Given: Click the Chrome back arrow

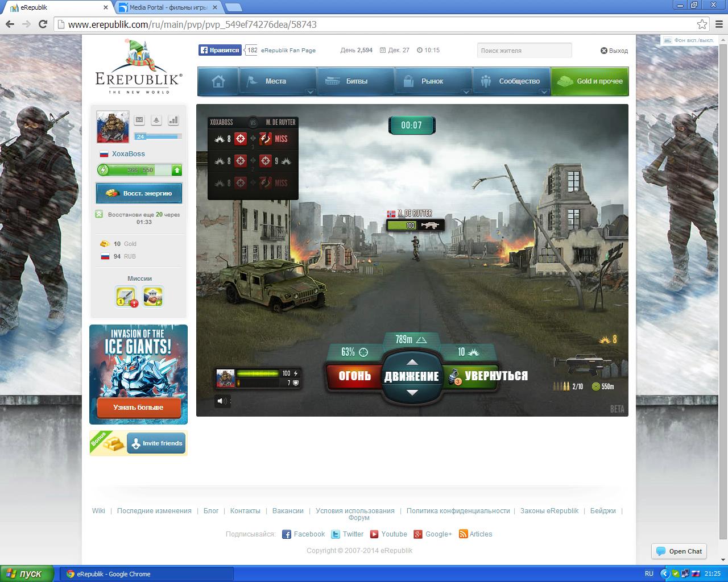Looking at the screenshot, I should tap(10, 24).
